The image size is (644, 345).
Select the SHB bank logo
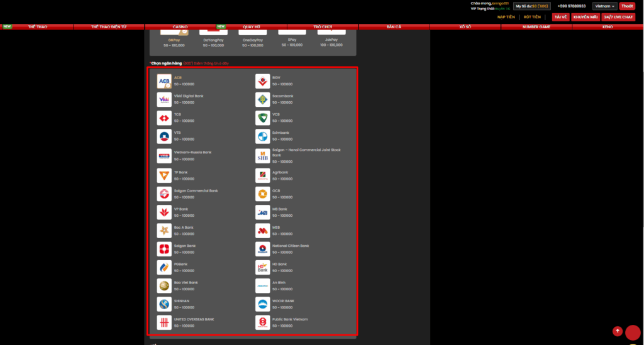(262, 156)
